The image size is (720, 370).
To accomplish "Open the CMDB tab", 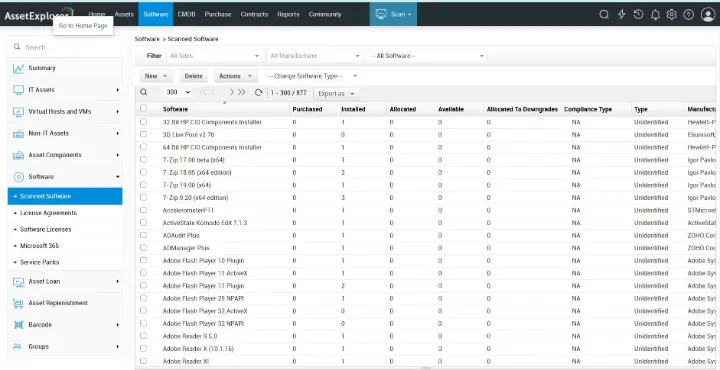I will (x=186, y=14).
